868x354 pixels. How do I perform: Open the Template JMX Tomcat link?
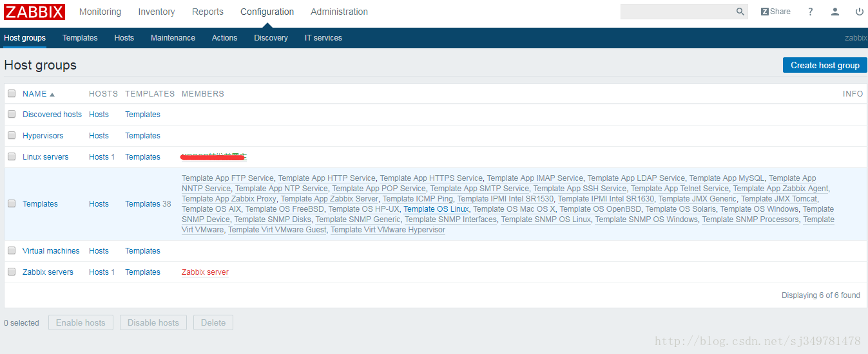coord(779,199)
